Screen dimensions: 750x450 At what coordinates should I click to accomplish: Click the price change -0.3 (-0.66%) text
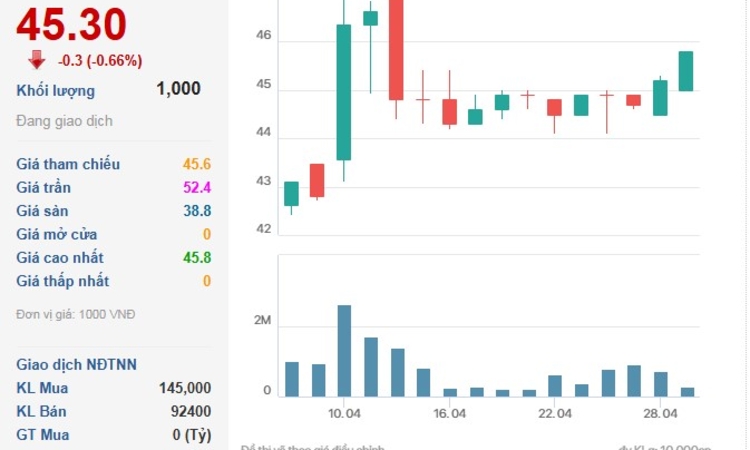pyautogui.click(x=100, y=60)
